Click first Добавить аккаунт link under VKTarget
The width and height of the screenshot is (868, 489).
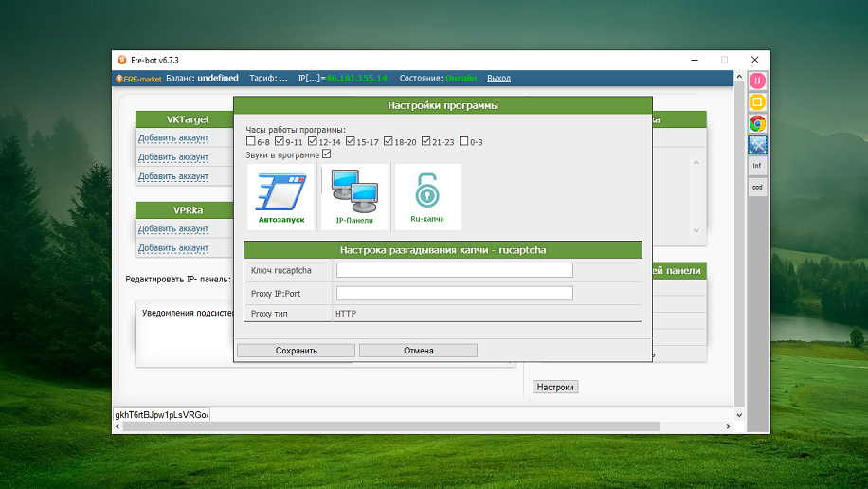click(173, 138)
